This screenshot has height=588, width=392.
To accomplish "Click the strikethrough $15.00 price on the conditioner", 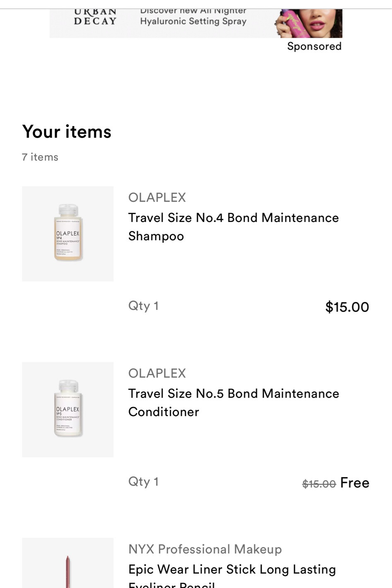I will coord(319,484).
